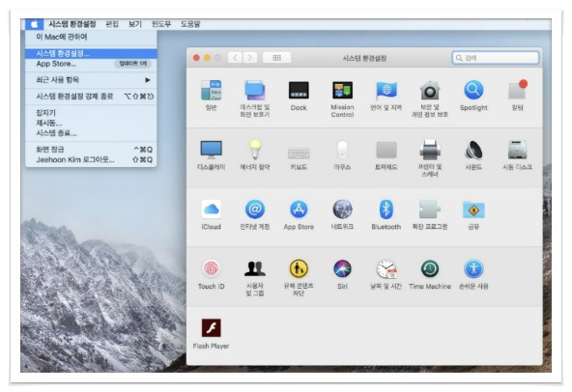Open Notifications (알림) preferences
Viewport: 572px width, 392px height.
517,90
